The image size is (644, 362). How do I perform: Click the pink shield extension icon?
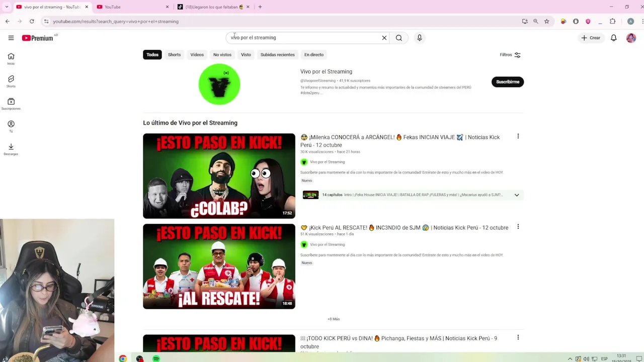coord(588,21)
